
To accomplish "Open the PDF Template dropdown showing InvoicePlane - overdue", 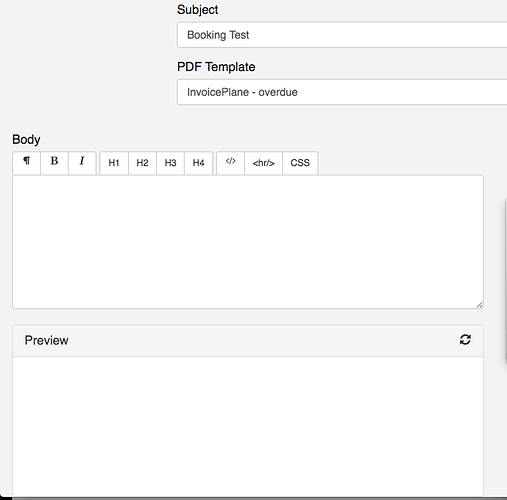I will coord(342,92).
